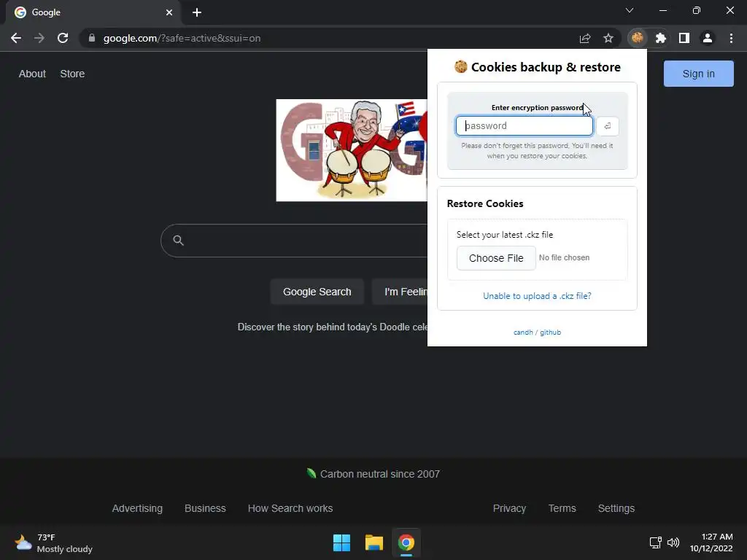Image resolution: width=747 pixels, height=560 pixels.
Task: Bookmark this page with the star
Action: point(608,38)
